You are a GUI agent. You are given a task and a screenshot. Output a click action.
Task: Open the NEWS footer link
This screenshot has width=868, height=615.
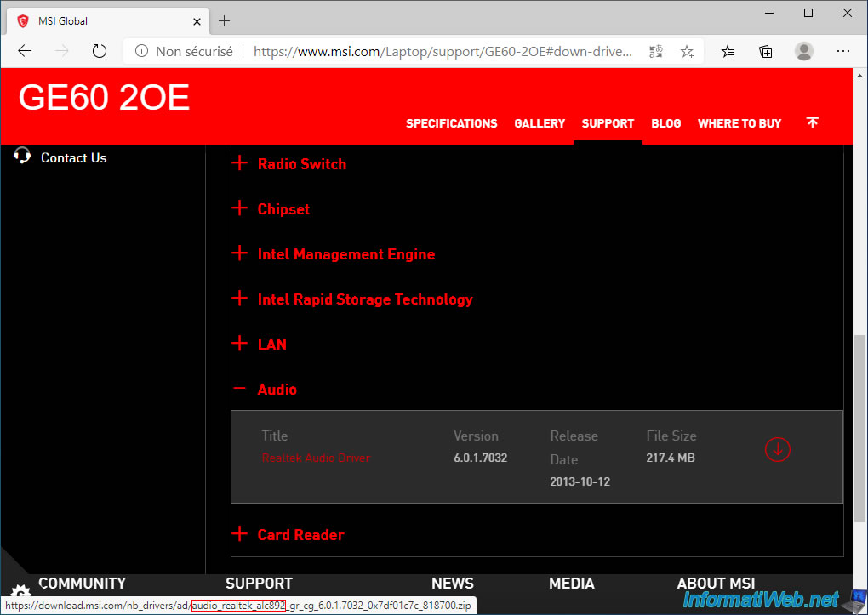tap(452, 584)
